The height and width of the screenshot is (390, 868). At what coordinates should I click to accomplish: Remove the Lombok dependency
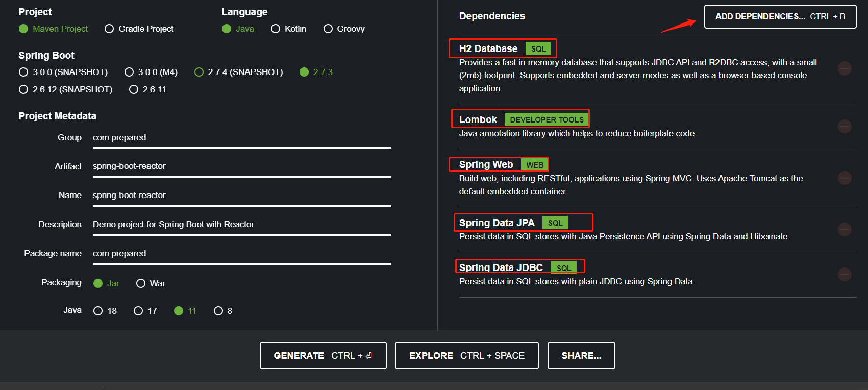(x=845, y=126)
